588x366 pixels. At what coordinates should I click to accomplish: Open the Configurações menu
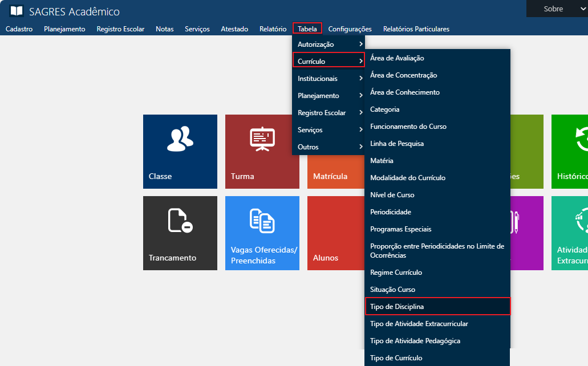click(350, 29)
